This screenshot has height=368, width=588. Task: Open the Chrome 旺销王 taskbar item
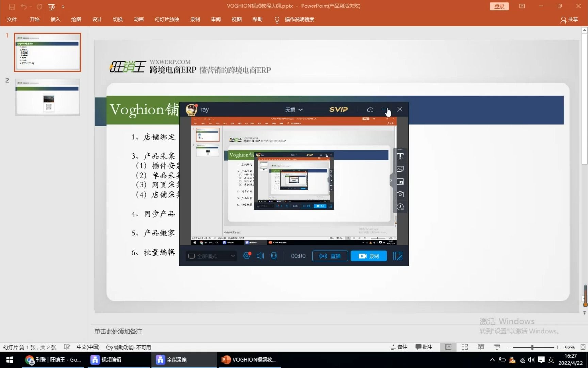click(53, 359)
